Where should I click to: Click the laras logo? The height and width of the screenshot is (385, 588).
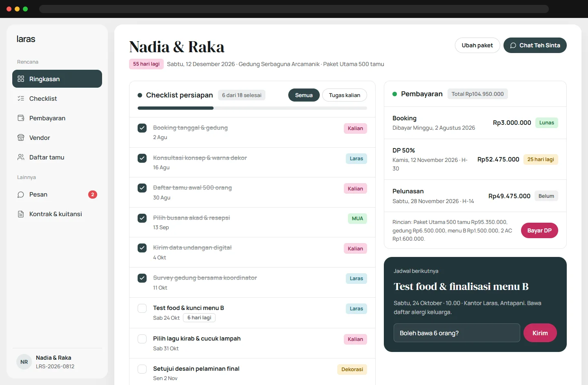[26, 39]
